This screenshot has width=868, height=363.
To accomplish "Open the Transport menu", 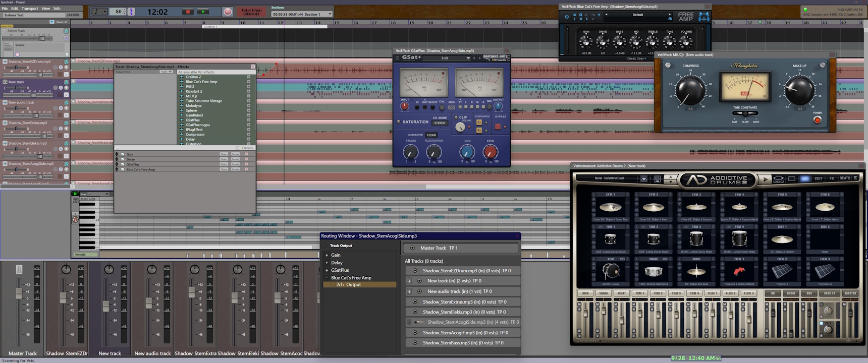I will click(30, 9).
